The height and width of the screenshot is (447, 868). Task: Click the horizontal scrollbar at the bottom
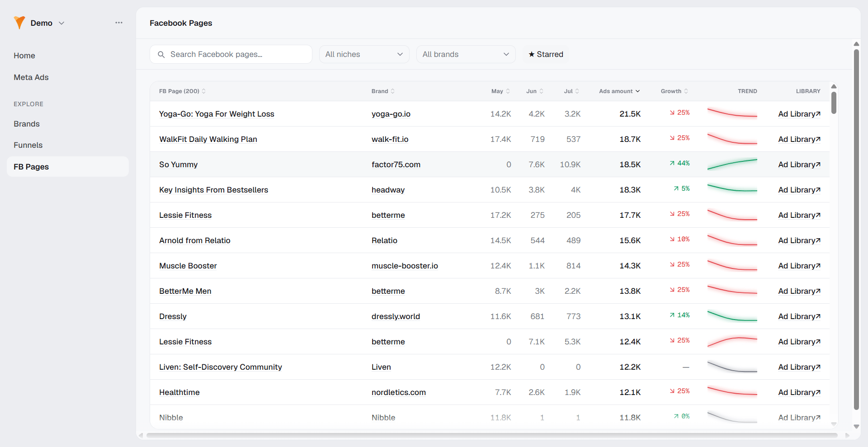(492, 435)
